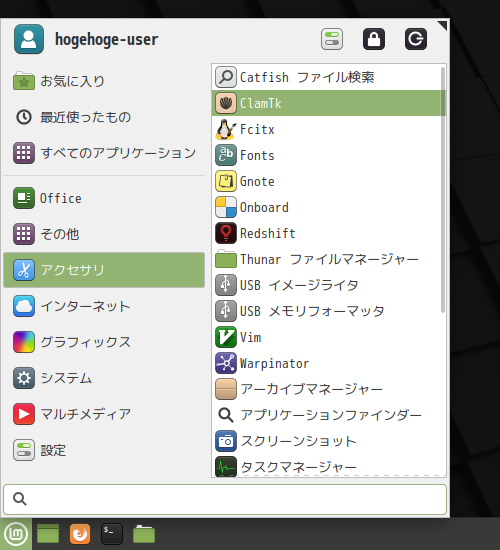The height and width of the screenshot is (550, 500).
Task: Open スクリーンショット camera icon
Action: pyautogui.click(x=226, y=441)
